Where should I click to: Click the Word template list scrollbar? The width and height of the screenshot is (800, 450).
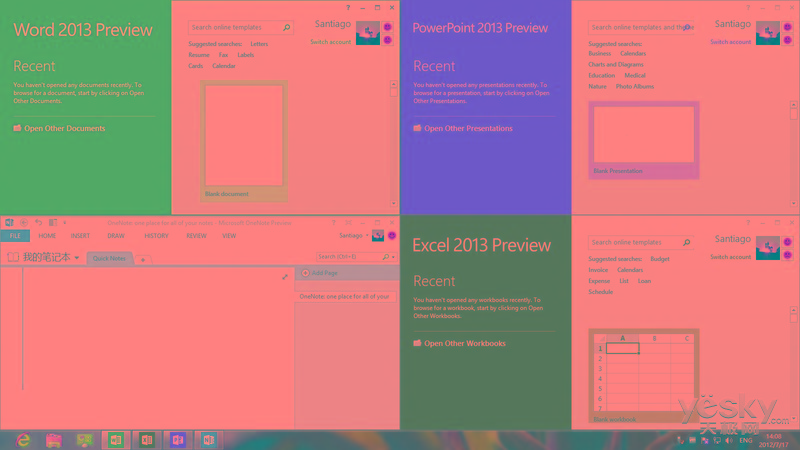[x=393, y=143]
